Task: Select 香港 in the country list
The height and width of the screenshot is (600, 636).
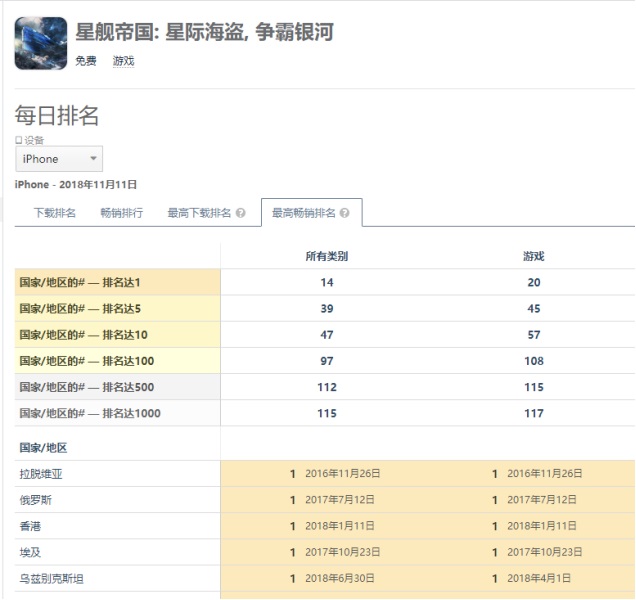Action: coord(30,525)
